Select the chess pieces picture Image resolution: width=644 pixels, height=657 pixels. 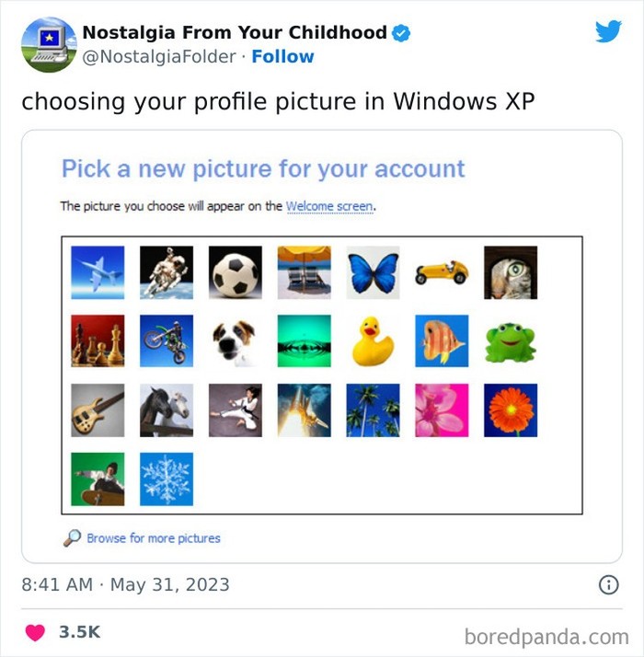coord(98,341)
